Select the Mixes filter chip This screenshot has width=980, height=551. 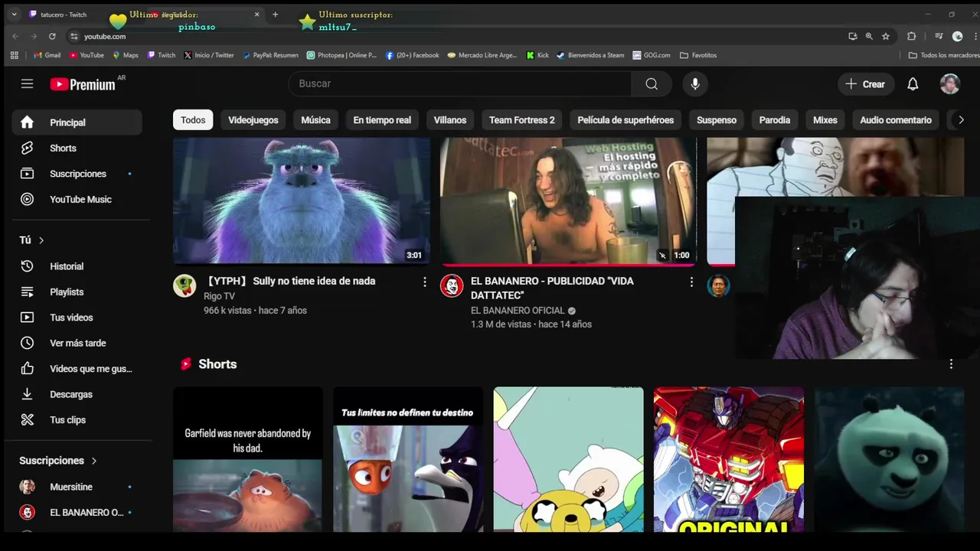[x=825, y=120]
